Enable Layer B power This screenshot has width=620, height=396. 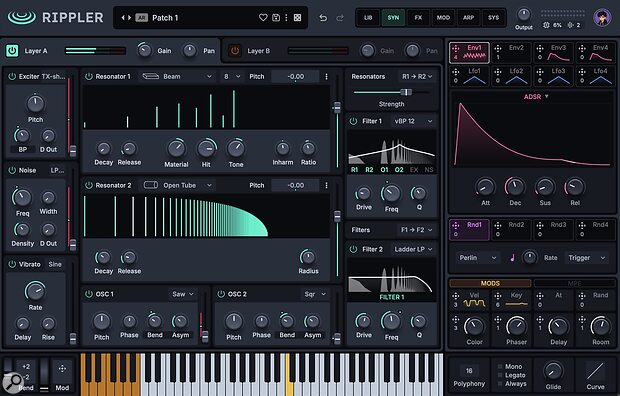(235, 51)
